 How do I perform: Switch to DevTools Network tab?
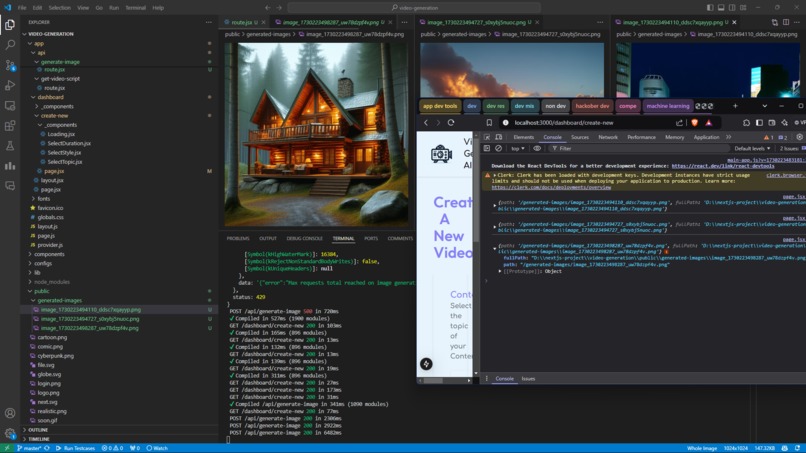coord(608,137)
